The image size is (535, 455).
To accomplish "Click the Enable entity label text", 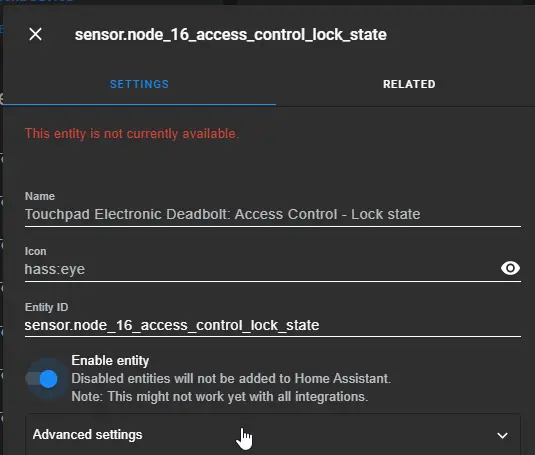I will (110, 361).
